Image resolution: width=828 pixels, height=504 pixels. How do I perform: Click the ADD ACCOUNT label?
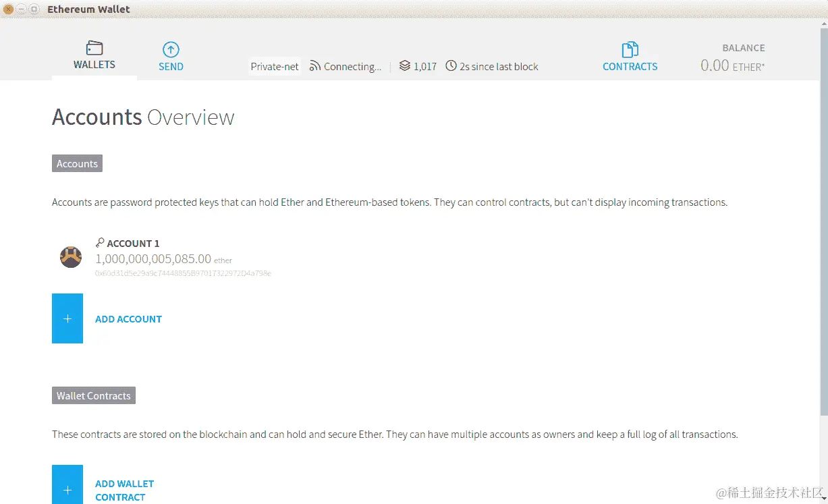(x=128, y=319)
